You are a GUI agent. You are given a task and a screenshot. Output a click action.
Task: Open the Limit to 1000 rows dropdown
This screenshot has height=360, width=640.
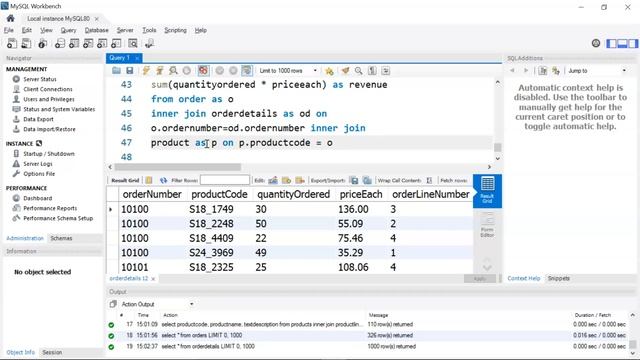pos(288,71)
